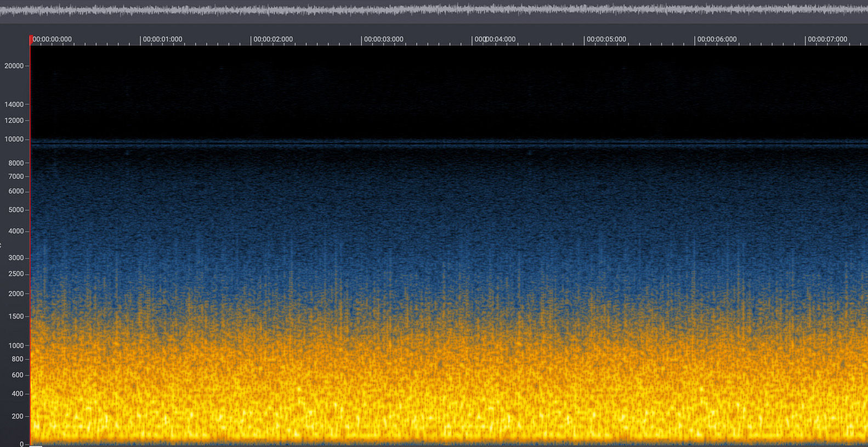868x447 pixels.
Task: Select the 10000 Hz frequency axis label
Action: [14, 139]
